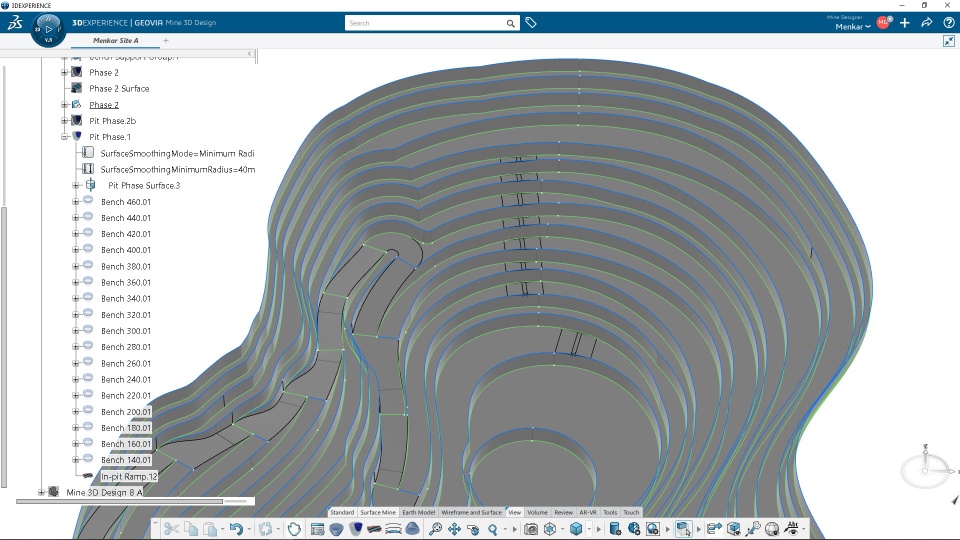Click the camera capture icon
The height and width of the screenshot is (540, 960).
pyautogui.click(x=531, y=529)
